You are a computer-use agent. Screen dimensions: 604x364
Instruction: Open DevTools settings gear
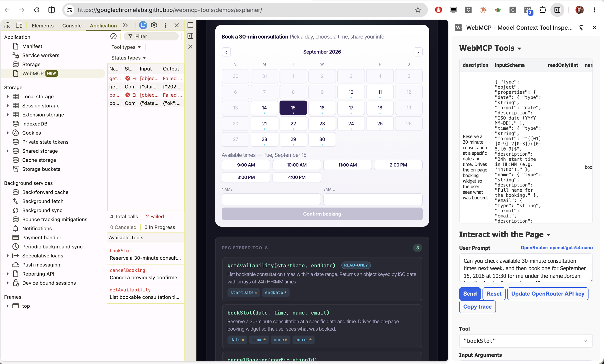tap(154, 25)
